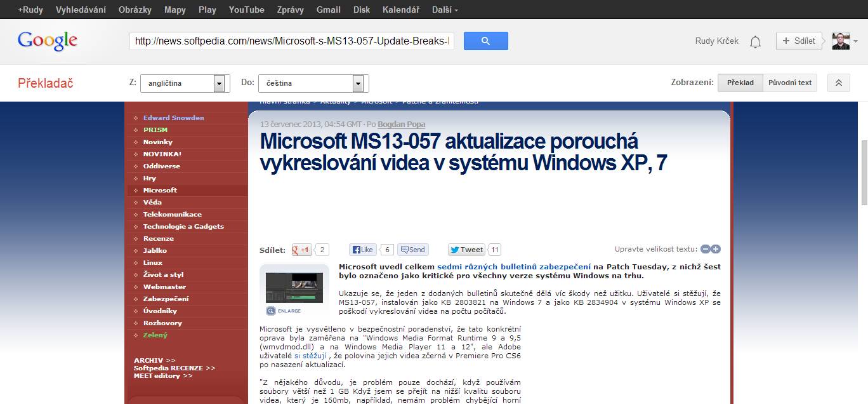Open the 'si stěžují' article link
The height and width of the screenshot is (404, 868).
[x=310, y=356]
